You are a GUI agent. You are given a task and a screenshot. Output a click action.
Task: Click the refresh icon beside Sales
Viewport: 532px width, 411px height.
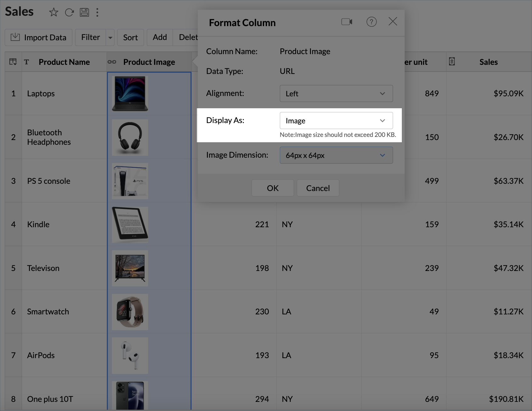pyautogui.click(x=69, y=12)
